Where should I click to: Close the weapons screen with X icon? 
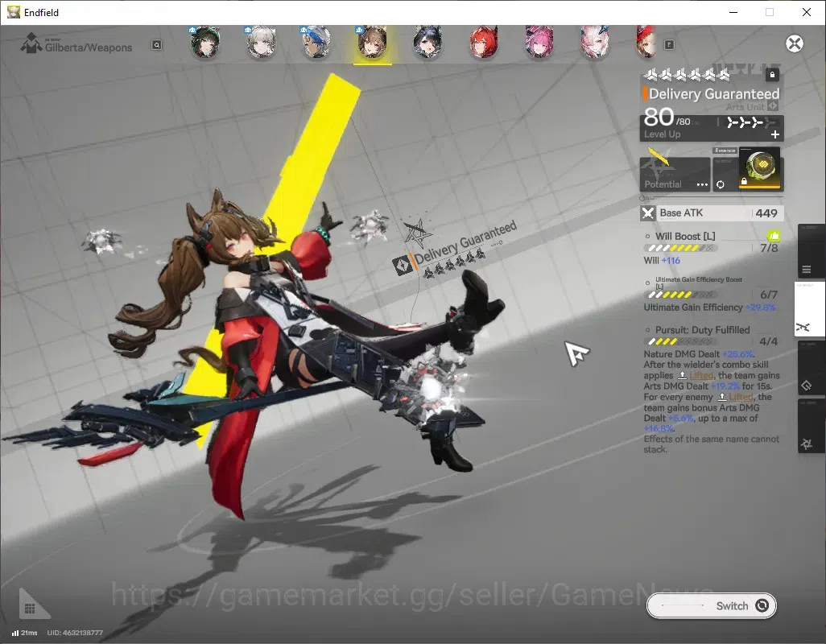(x=795, y=43)
